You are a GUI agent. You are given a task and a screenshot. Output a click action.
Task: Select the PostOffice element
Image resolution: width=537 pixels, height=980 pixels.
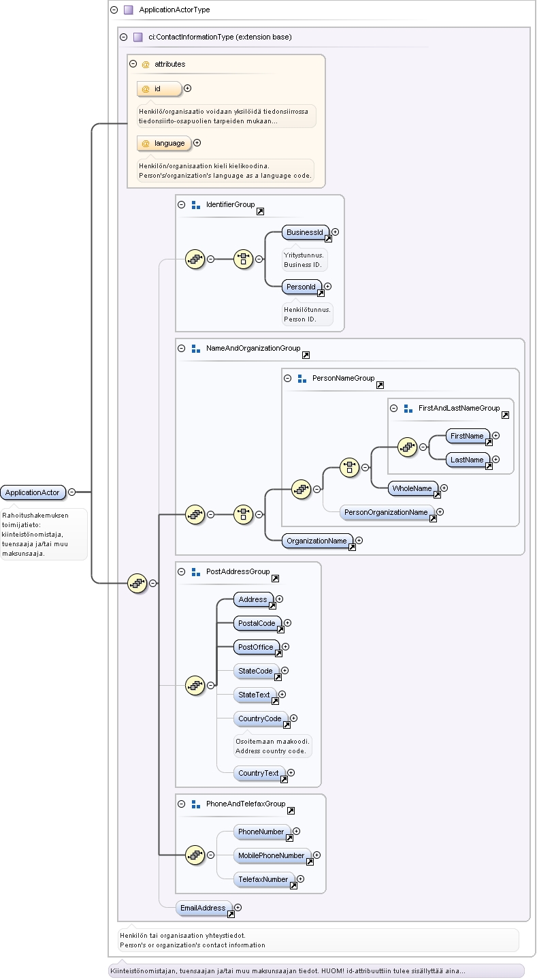[x=257, y=647]
